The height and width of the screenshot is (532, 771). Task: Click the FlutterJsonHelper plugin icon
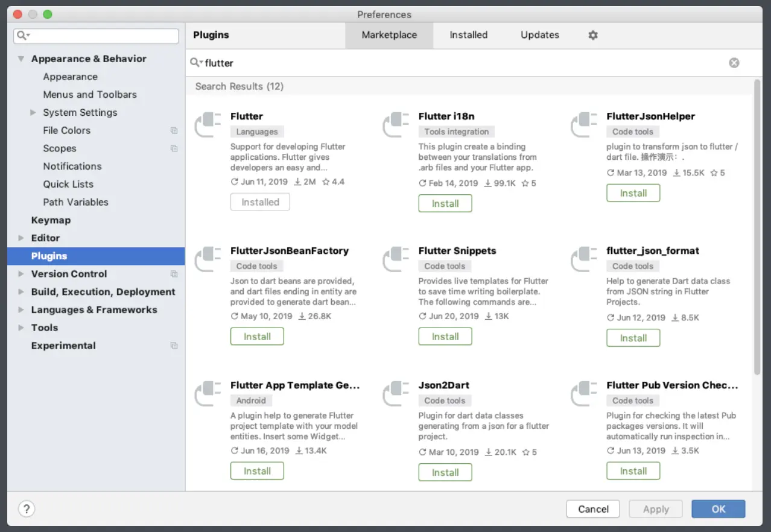point(585,125)
